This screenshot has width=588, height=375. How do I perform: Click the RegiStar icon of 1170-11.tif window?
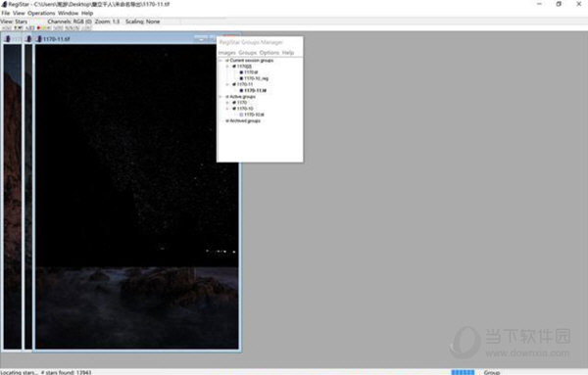pyautogui.click(x=39, y=38)
